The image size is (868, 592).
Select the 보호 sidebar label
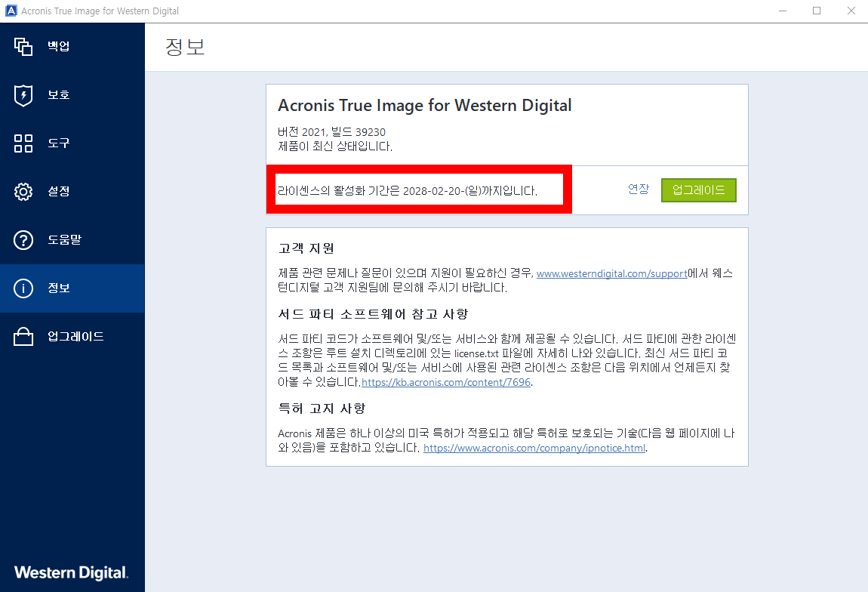pos(59,94)
